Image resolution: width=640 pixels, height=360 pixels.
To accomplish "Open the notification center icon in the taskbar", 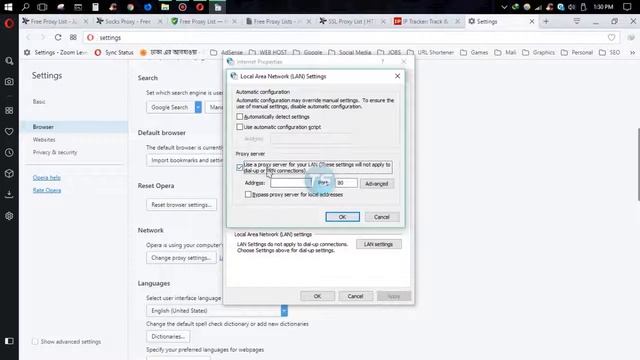I will click(x=627, y=7).
